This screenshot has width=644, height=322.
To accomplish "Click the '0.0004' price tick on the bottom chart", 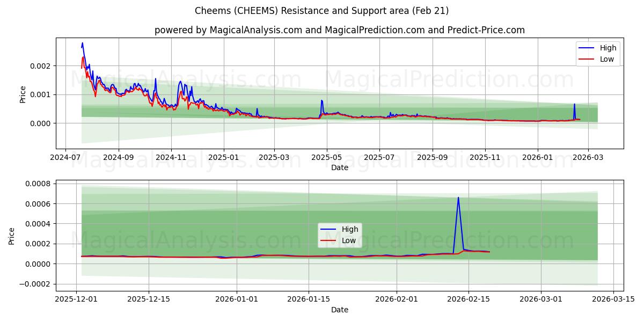I will 38,224.
